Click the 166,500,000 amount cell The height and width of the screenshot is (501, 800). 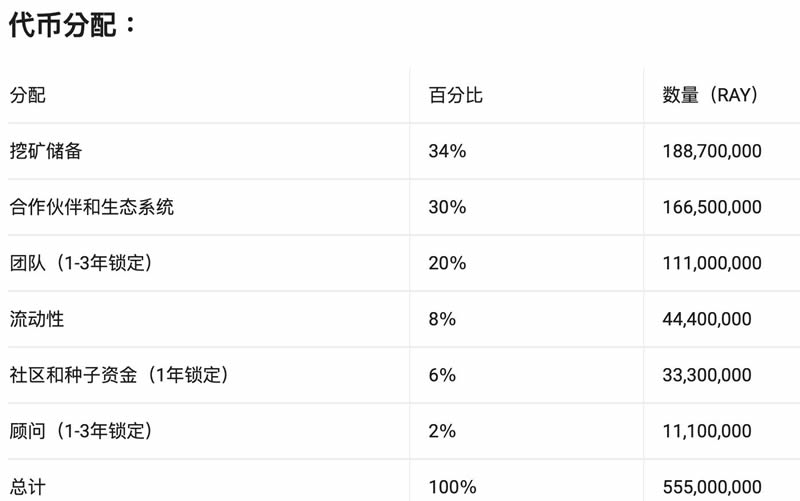pos(712,208)
